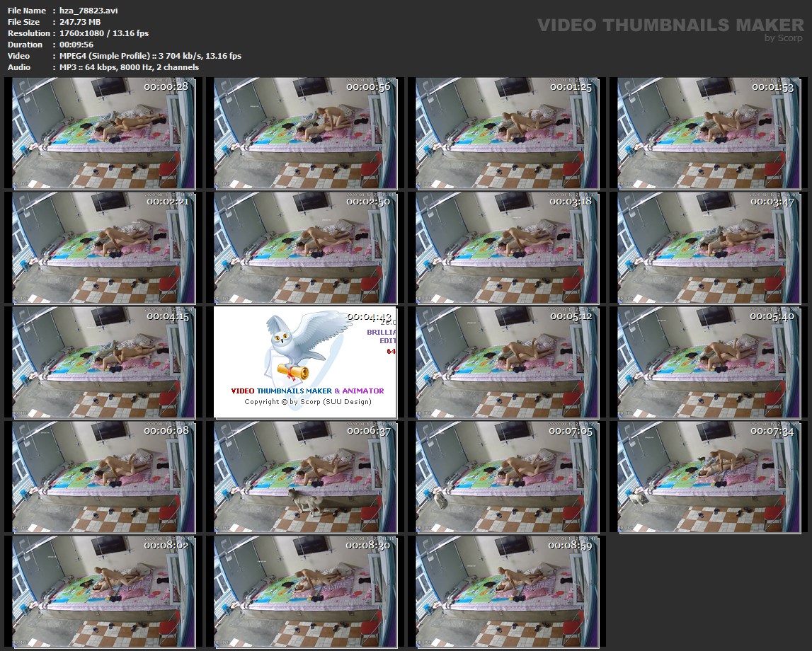Open the thumbnail stamped 00:08:02
The height and width of the screenshot is (651, 812).
pos(103,592)
